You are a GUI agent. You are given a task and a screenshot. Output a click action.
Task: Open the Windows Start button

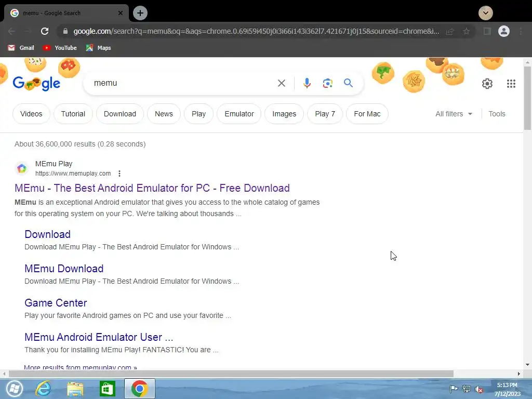tap(14, 389)
